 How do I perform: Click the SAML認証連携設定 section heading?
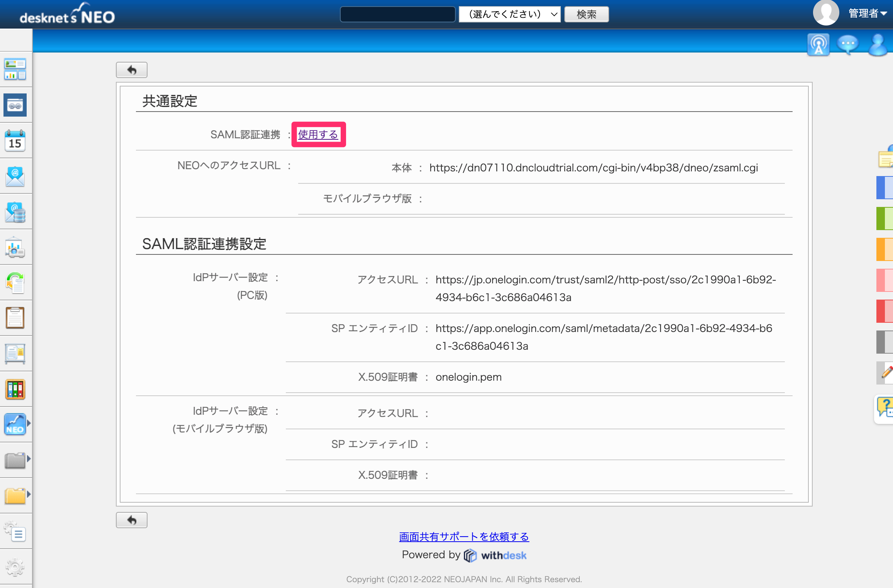tap(204, 244)
